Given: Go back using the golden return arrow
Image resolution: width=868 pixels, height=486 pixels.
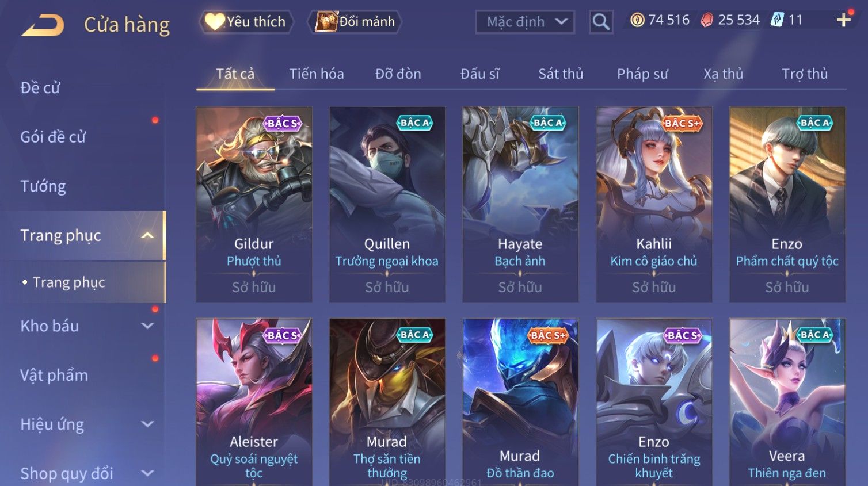Looking at the screenshot, I should pos(43,25).
